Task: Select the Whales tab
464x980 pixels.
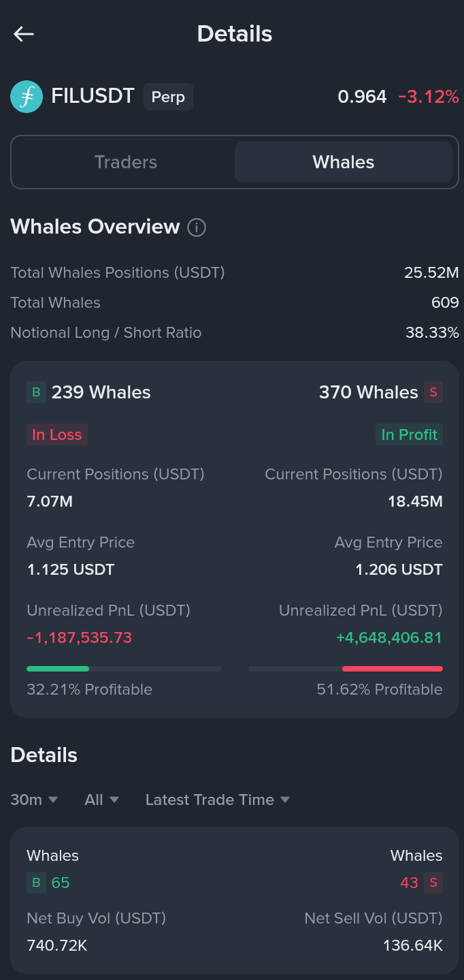Action: coord(344,162)
